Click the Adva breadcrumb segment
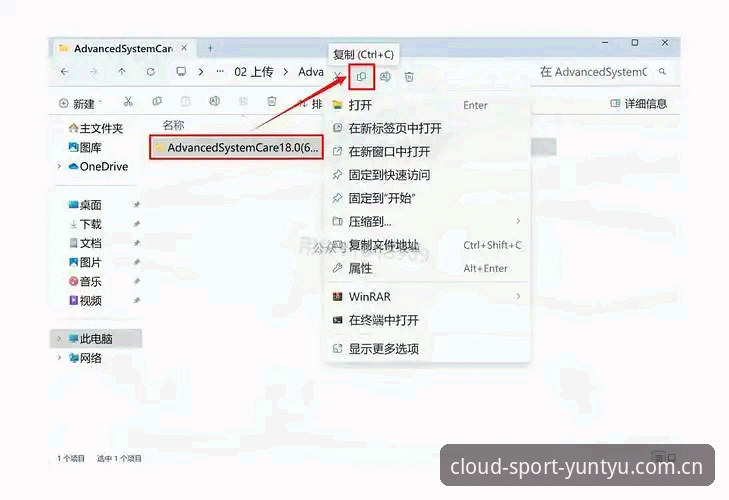 click(x=311, y=72)
